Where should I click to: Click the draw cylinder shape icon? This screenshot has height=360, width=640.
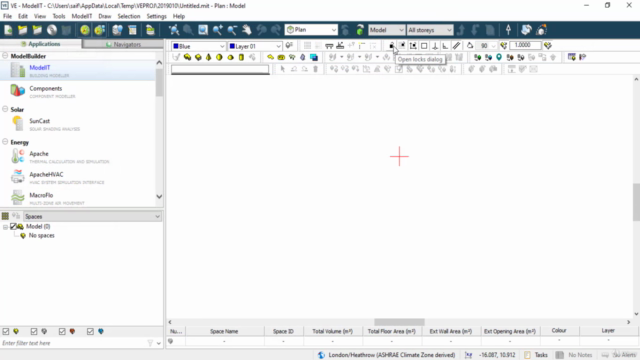[241, 58]
